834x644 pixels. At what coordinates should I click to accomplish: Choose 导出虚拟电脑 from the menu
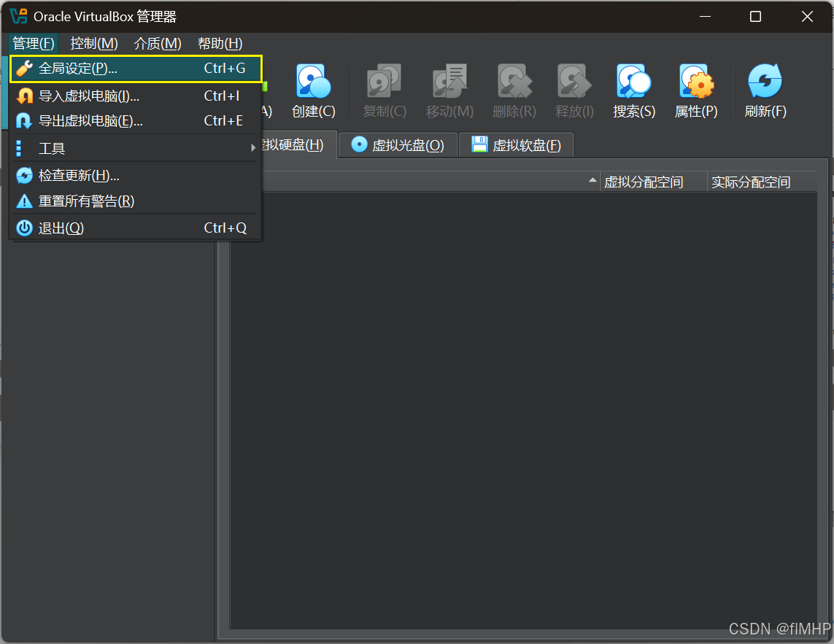tap(90, 121)
